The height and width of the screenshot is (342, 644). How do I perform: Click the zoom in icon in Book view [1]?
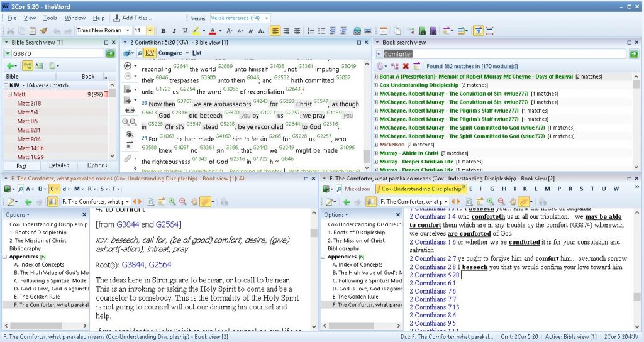tap(172, 202)
